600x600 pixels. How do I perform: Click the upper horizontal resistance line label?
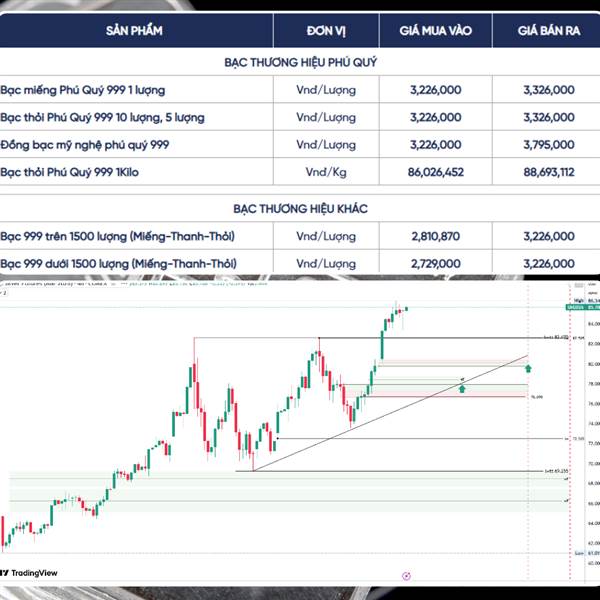557,337
